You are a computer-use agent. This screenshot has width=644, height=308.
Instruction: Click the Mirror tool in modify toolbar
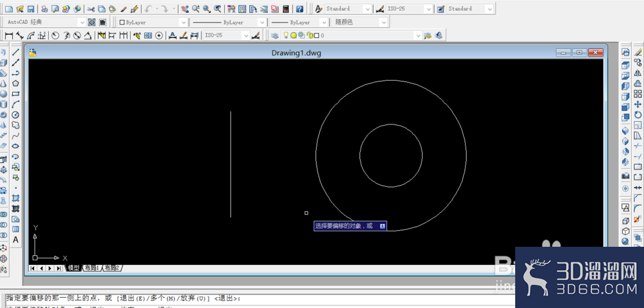[638, 73]
